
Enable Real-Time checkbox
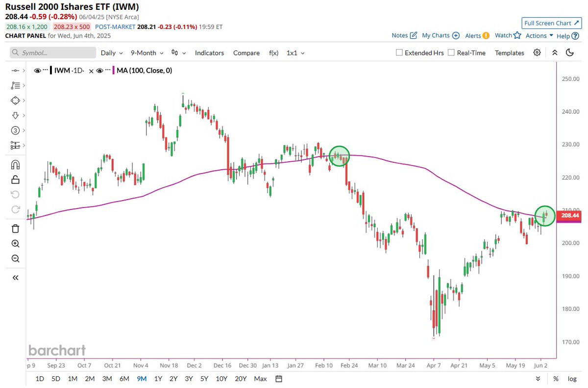451,52
